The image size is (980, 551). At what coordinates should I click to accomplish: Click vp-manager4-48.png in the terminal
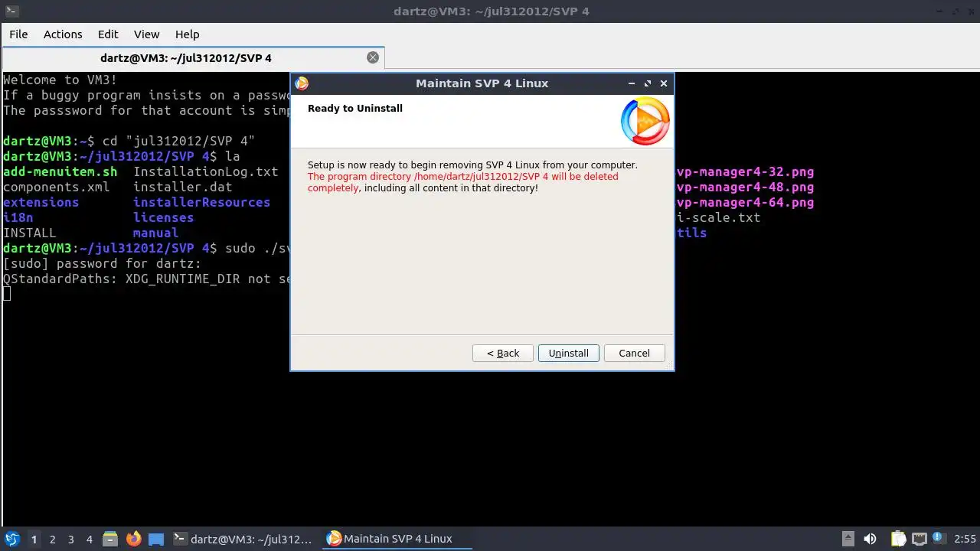745,187
